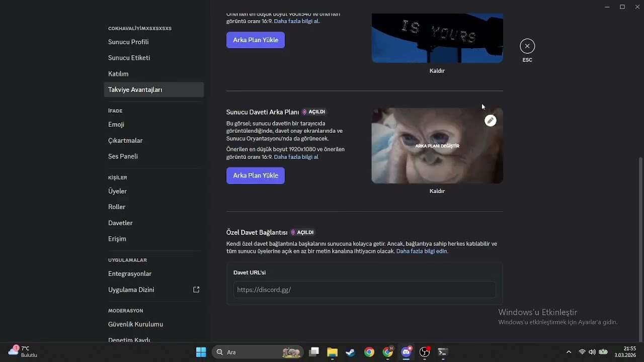Click Arka Plan Yükle under Sunucu Daveti Arka Planı
This screenshot has height=362, width=644.
click(x=256, y=175)
